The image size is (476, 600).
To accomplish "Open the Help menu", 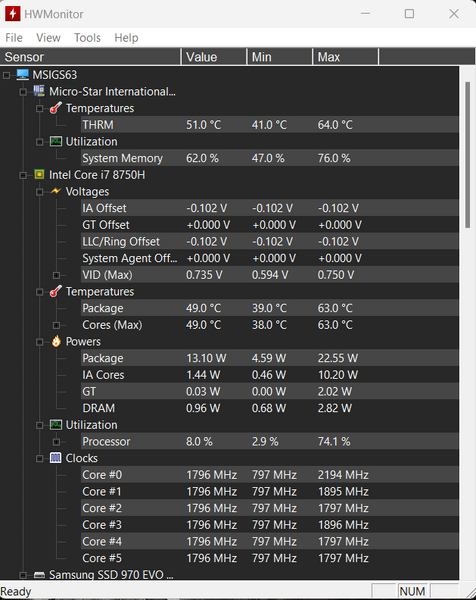I will [126, 38].
